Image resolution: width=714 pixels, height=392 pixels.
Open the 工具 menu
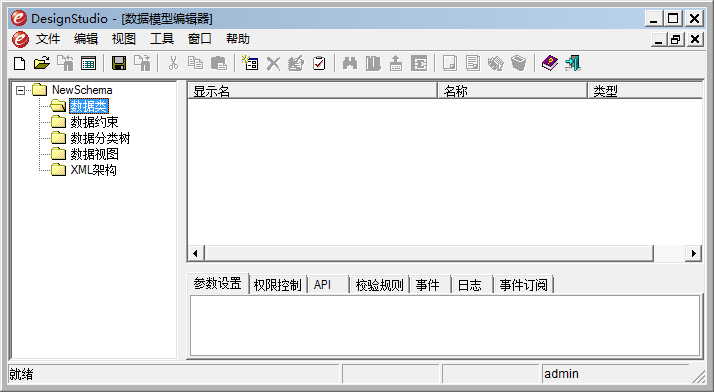162,39
